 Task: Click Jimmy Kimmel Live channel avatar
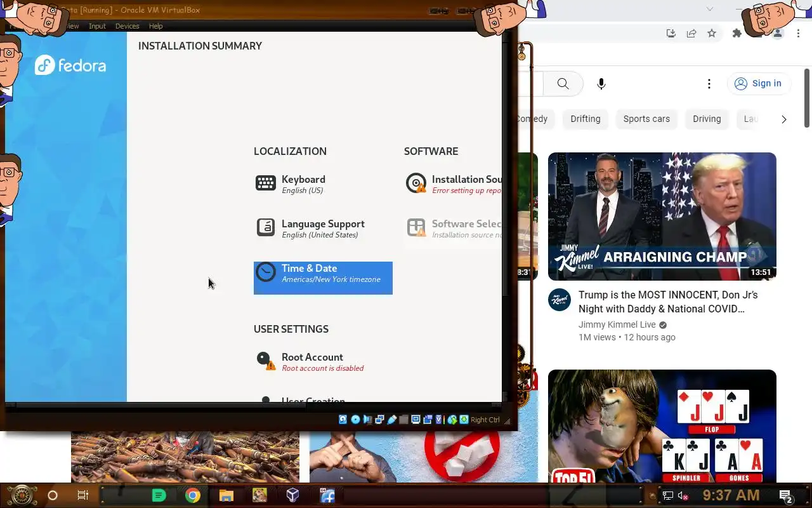560,300
